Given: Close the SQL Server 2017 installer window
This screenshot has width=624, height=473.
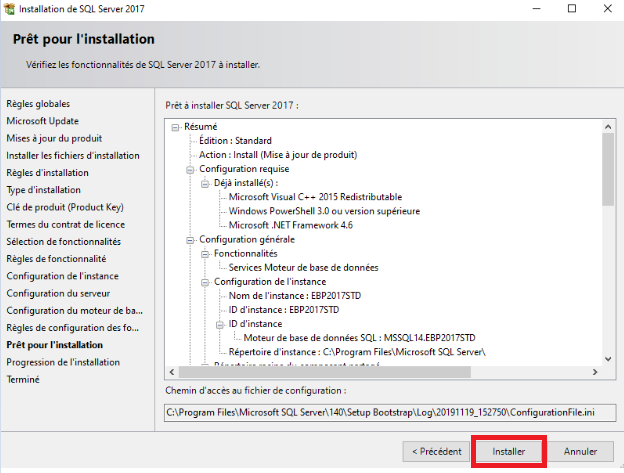Looking at the screenshot, I should (607, 8).
